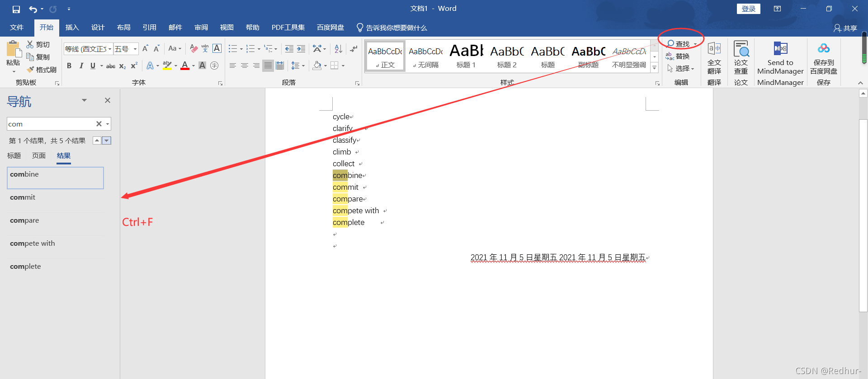
Task: Toggle Italic formatting
Action: click(81, 66)
